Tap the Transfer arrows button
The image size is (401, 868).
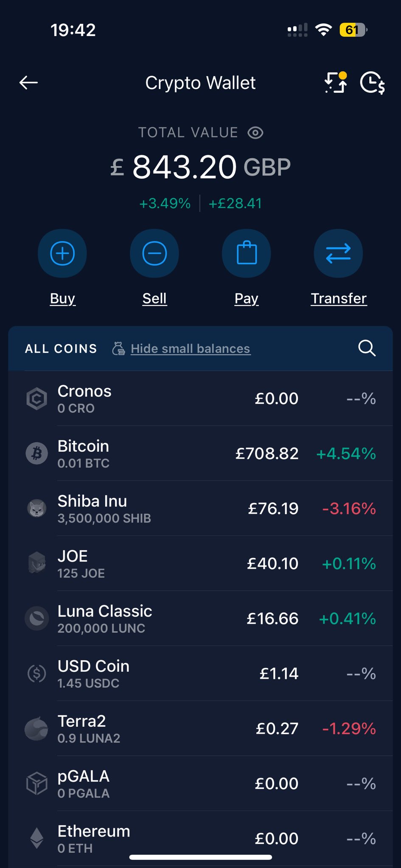[338, 253]
